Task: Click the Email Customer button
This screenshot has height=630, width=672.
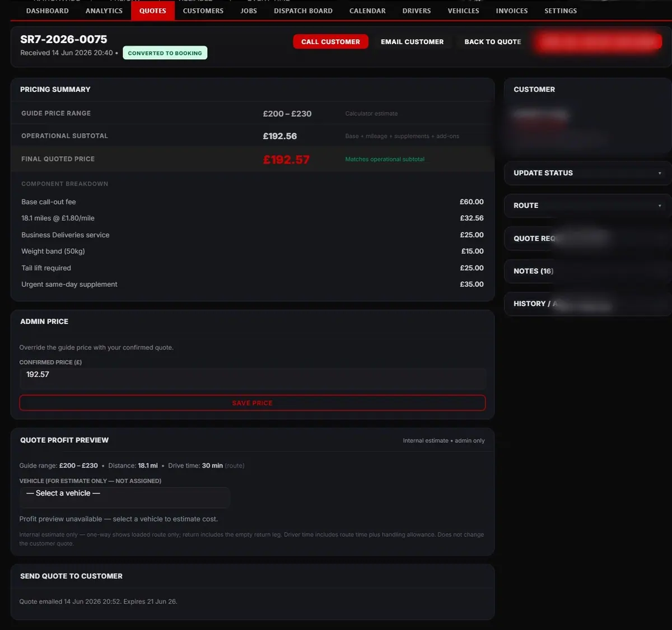Action: pos(412,41)
